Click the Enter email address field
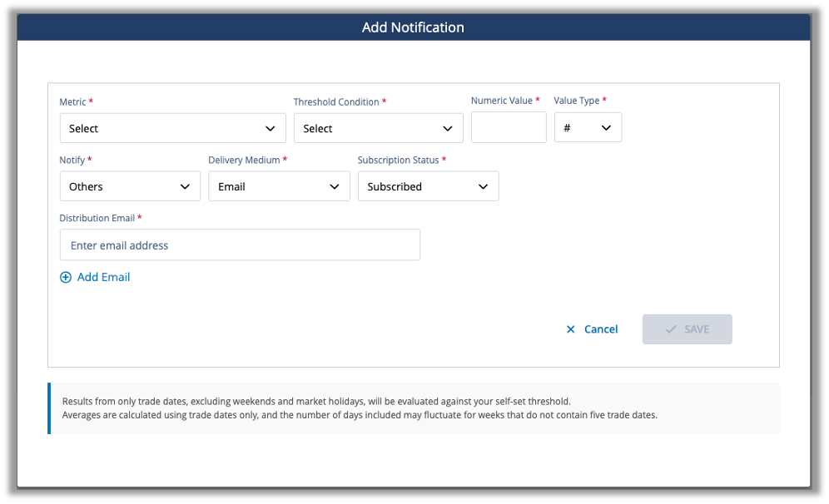 [x=240, y=245]
